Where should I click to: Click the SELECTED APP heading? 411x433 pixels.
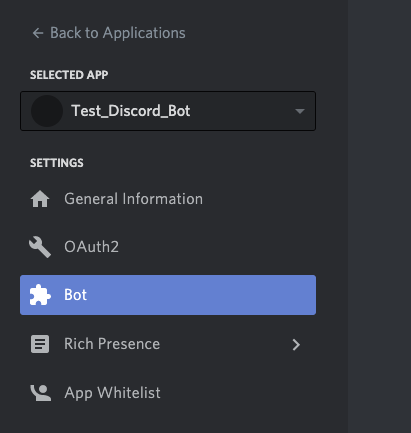[x=69, y=75]
